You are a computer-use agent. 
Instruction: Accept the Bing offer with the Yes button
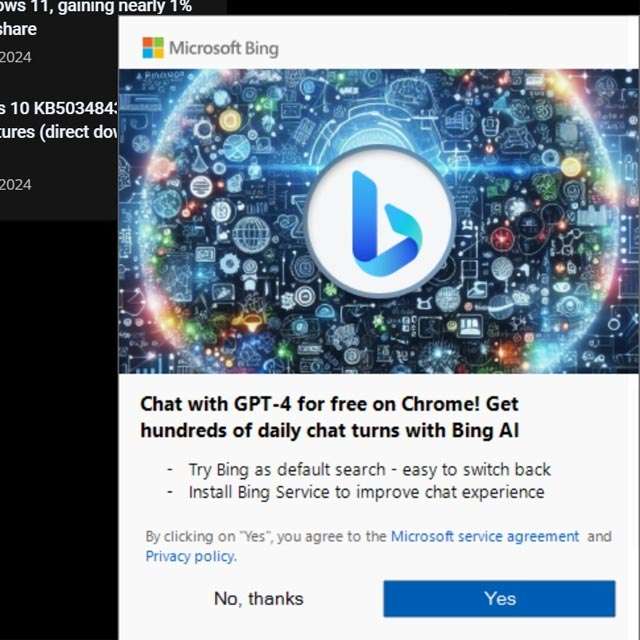[x=499, y=598]
